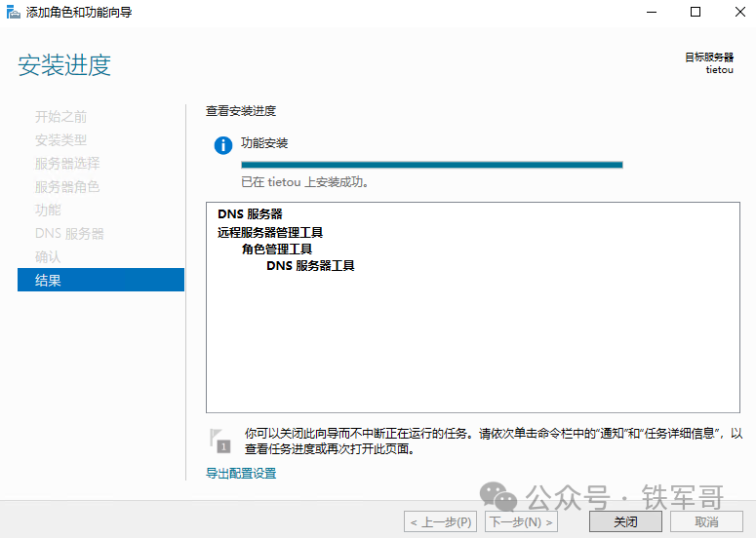Select the 确认 step in sidebar
This screenshot has width=756, height=538.
pos(48,256)
